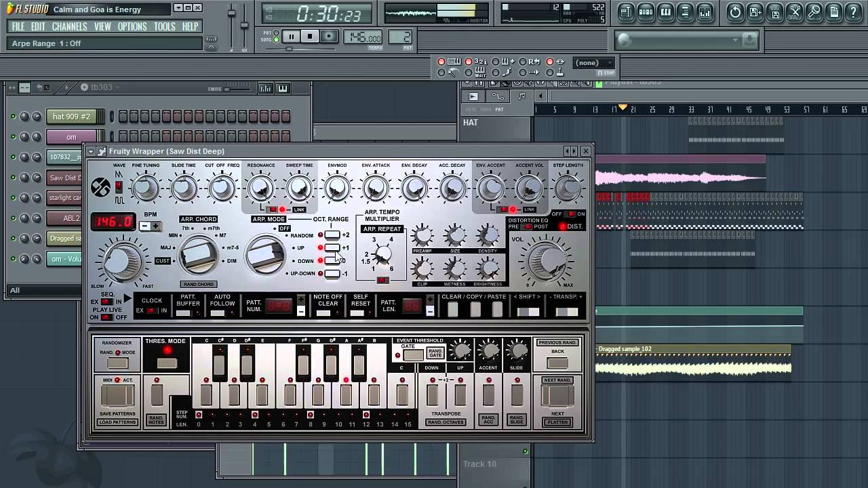Click the LOAD PATTERNS button

[117, 422]
